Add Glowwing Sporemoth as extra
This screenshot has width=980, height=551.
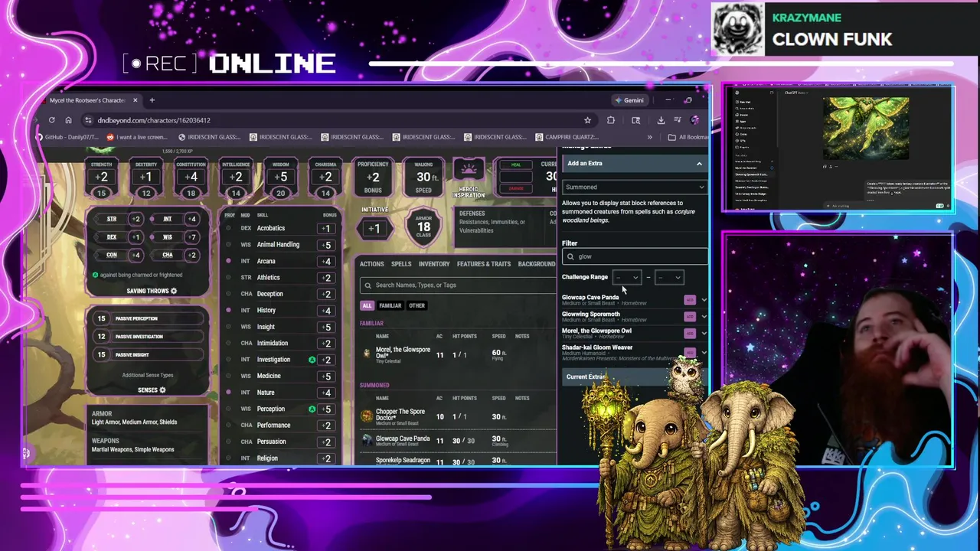click(690, 317)
